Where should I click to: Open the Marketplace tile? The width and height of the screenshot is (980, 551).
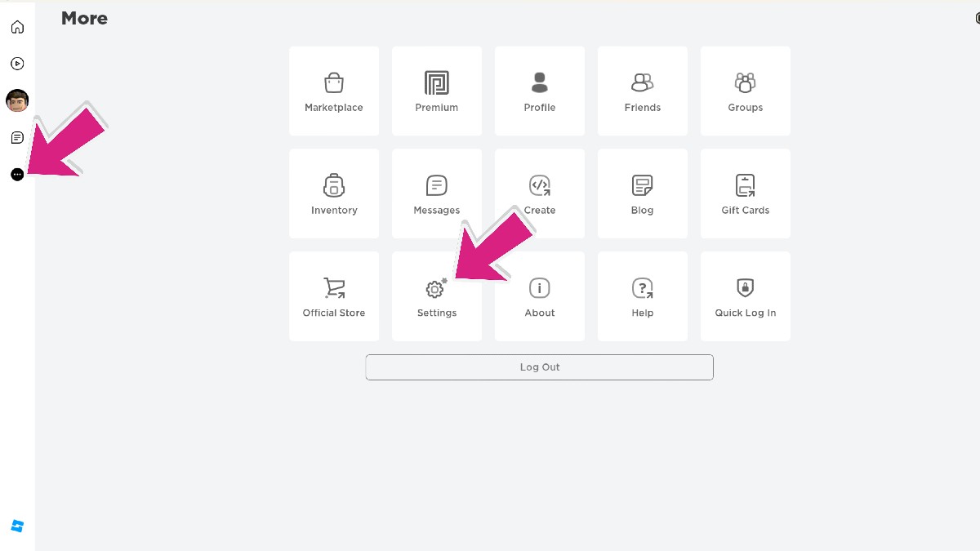[x=333, y=91]
